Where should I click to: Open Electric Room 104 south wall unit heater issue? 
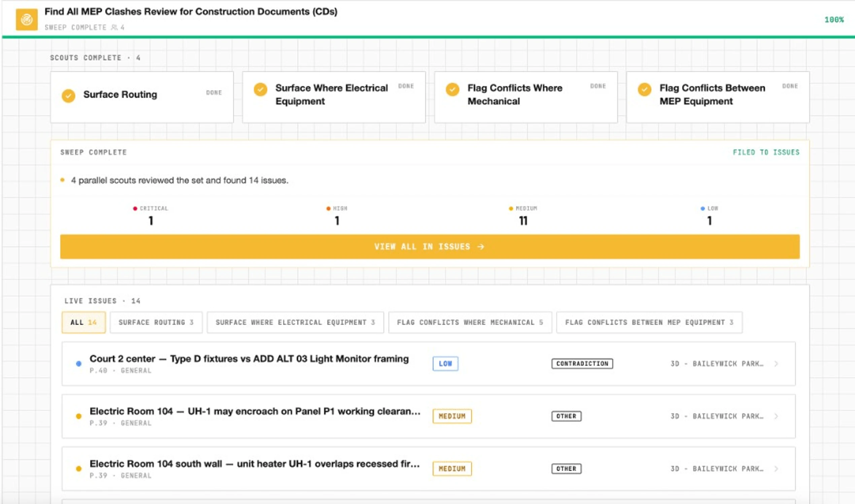[429, 469]
